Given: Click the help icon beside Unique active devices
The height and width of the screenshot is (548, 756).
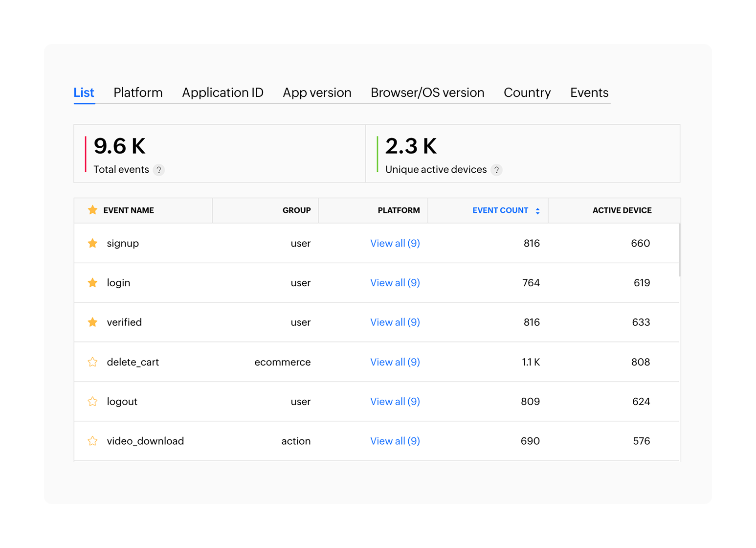Looking at the screenshot, I should tap(496, 170).
